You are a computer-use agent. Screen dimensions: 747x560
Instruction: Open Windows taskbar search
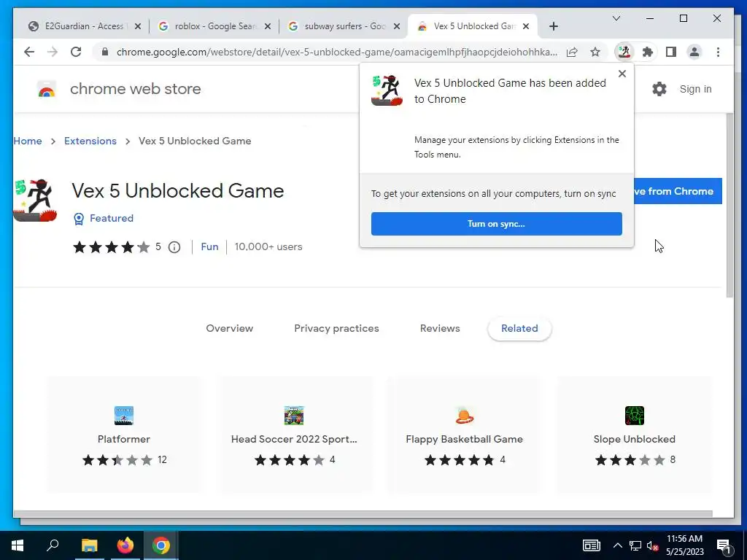53,545
